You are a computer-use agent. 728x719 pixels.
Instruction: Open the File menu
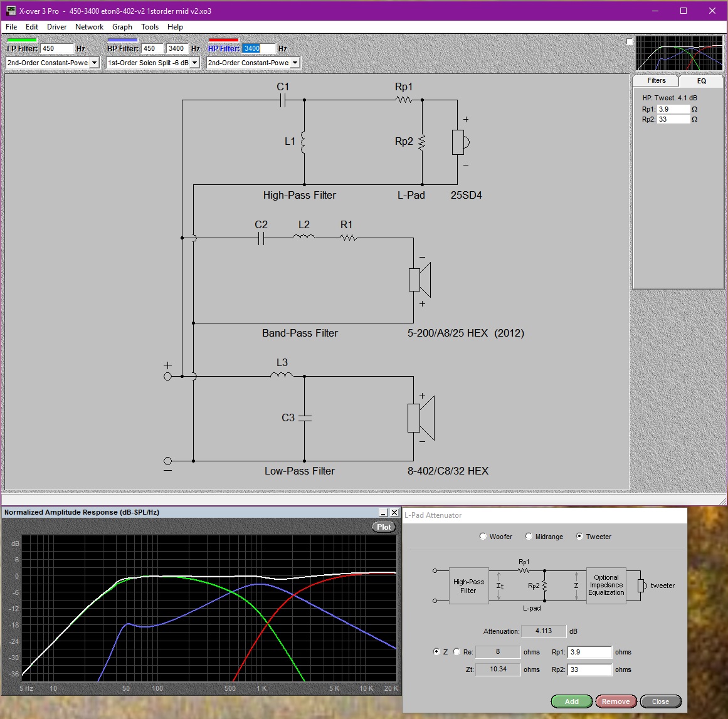coord(11,27)
